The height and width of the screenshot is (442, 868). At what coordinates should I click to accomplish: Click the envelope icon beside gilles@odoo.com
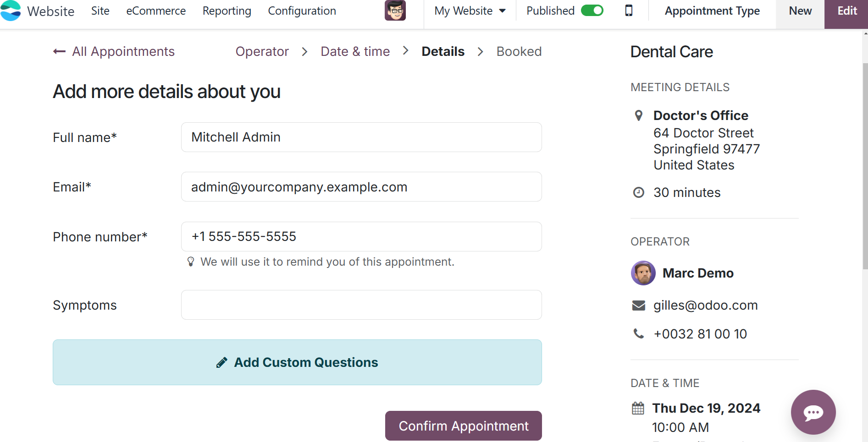[638, 306]
